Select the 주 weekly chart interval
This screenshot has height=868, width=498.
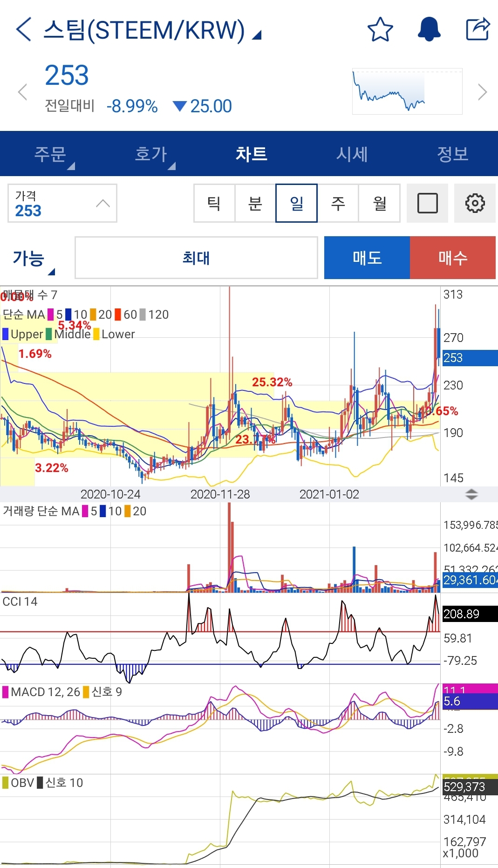point(338,203)
